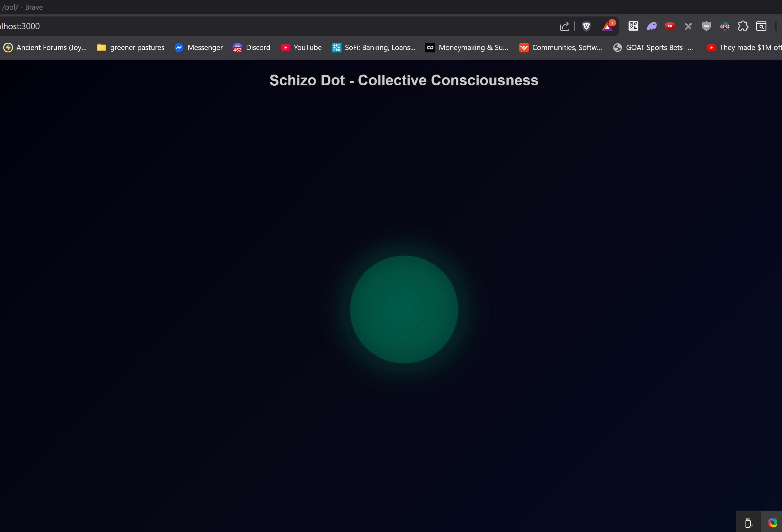Open Brave Rewards triangle icon
The width and height of the screenshot is (782, 532).
click(607, 26)
